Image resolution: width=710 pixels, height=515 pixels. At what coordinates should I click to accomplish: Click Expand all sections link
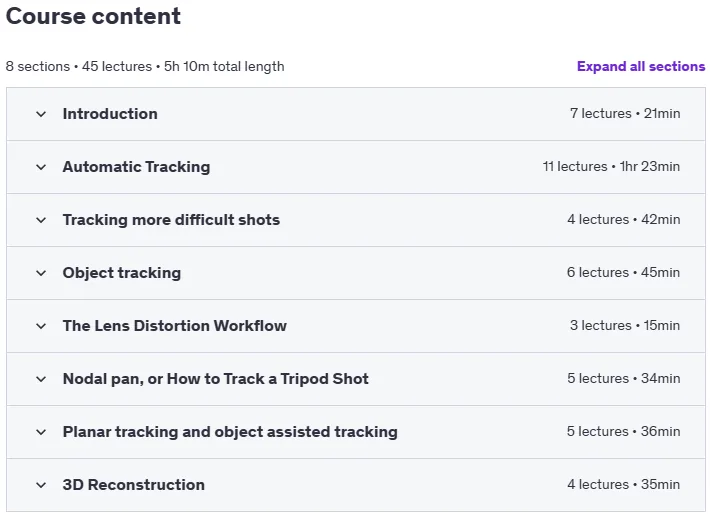tap(641, 67)
